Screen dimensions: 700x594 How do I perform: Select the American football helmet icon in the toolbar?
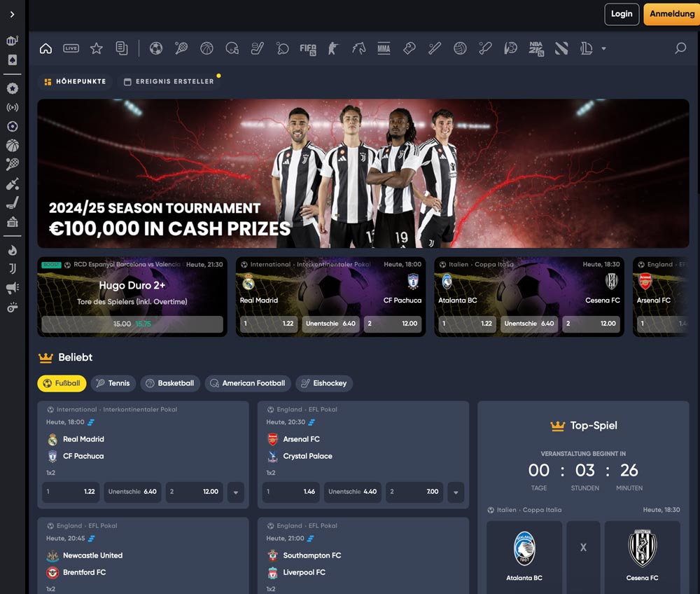tap(232, 48)
